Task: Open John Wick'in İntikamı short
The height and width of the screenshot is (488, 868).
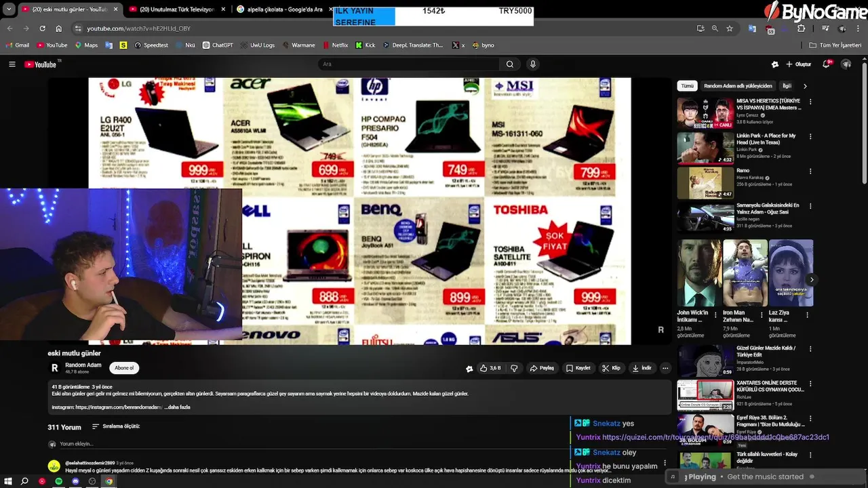Action: [699, 273]
